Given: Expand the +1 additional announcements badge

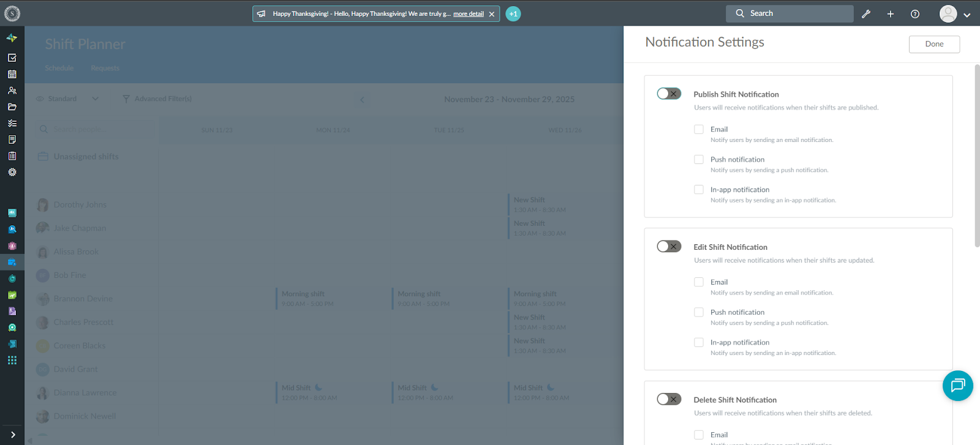Looking at the screenshot, I should [513, 13].
